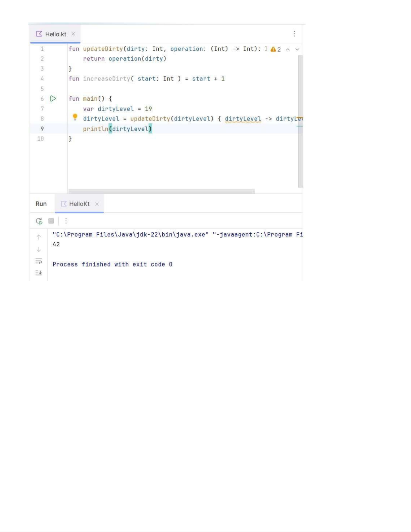Screen dimensions: 411x532
Task: Jump to end with scroll-to-end icon
Action: pyautogui.click(x=39, y=273)
